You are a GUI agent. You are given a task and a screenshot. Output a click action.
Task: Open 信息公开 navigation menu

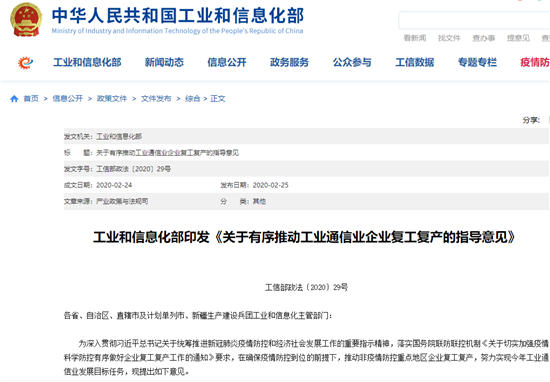tap(227, 62)
